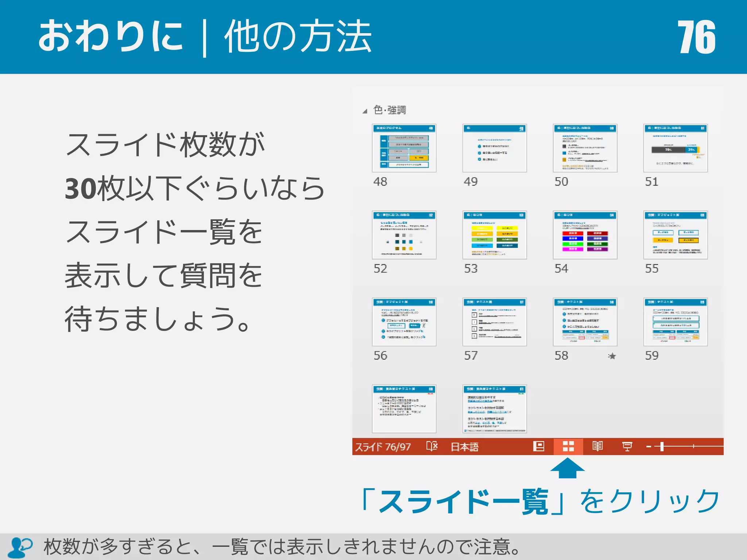Select slide 57 thumbnail
Viewport: 747px width, 560px height.
click(494, 322)
